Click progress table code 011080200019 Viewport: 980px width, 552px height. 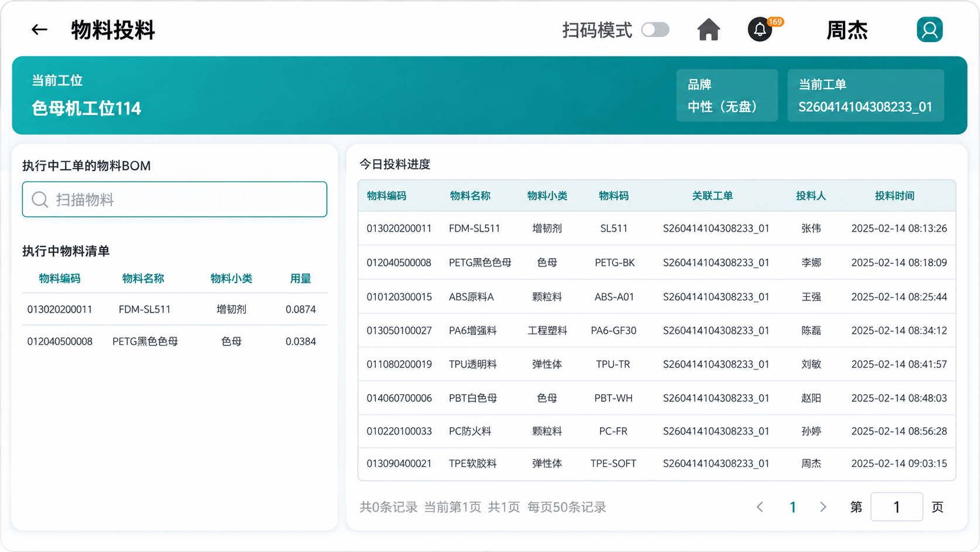click(x=399, y=364)
